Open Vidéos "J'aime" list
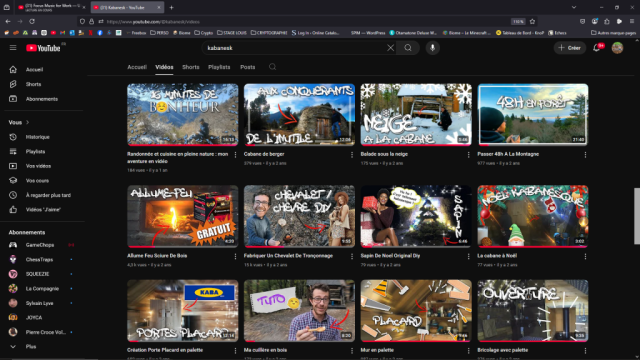Screen dimensions: 640x360 (44, 209)
